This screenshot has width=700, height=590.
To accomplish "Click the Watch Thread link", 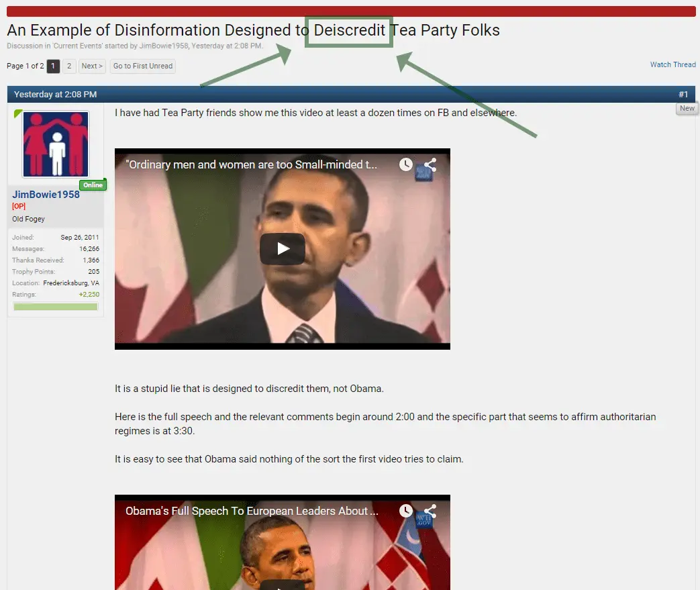I will click(672, 64).
